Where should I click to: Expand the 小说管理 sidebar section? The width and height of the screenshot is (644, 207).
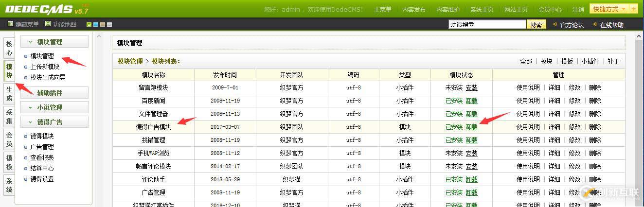click(x=54, y=107)
